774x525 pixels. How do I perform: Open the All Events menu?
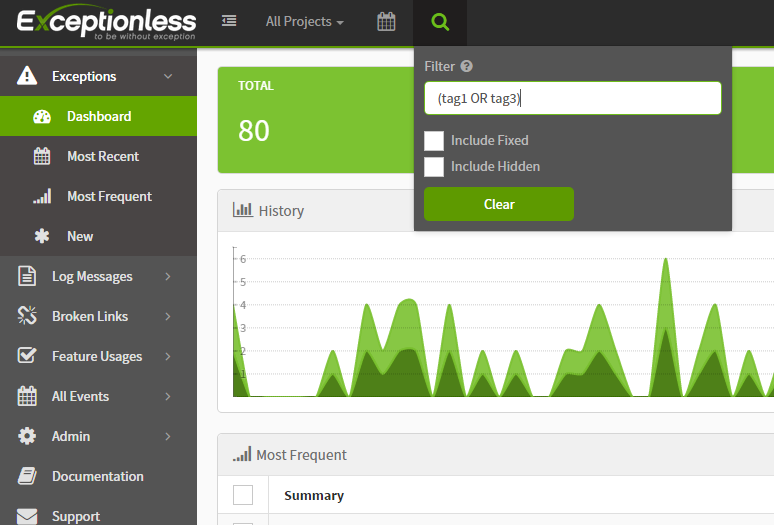[x=98, y=396]
